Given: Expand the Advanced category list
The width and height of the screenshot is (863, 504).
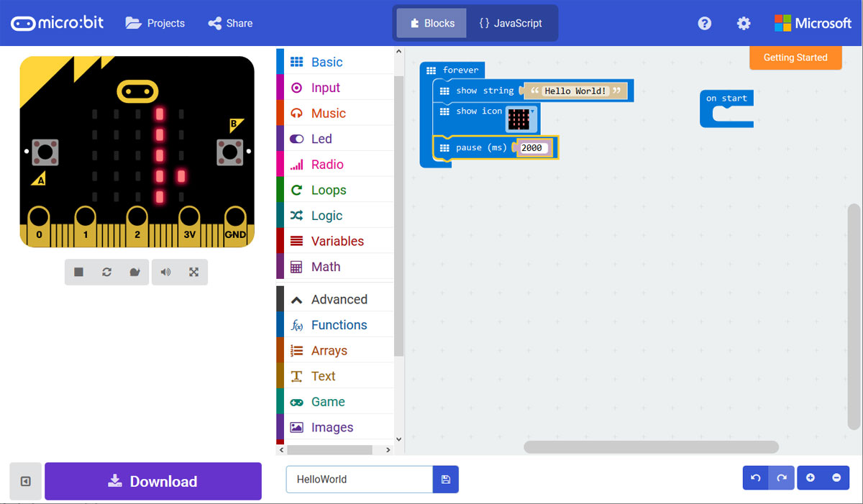Looking at the screenshot, I should point(338,298).
